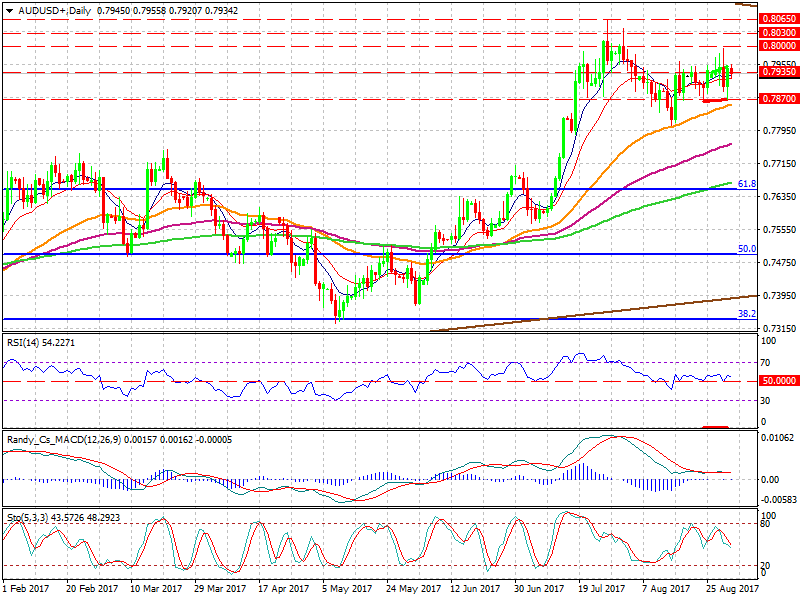This screenshot has width=800, height=600.
Task: Select the 0.80650 price level label
Action: pos(779,19)
